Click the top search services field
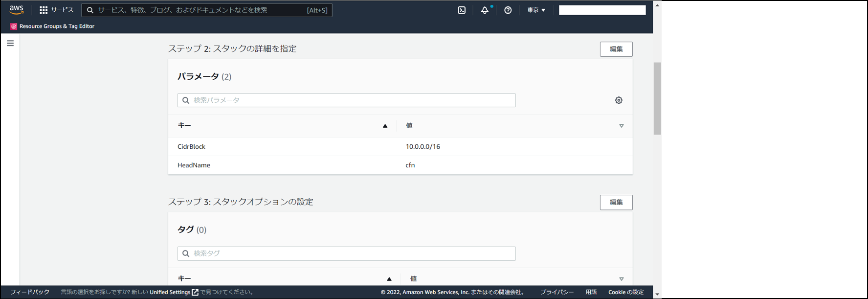 tap(207, 10)
